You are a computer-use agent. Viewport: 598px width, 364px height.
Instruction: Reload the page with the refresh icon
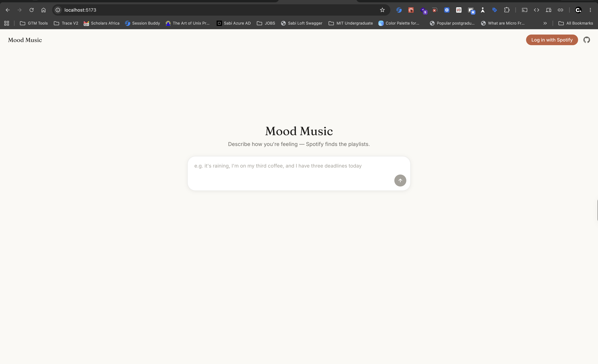coord(32,10)
